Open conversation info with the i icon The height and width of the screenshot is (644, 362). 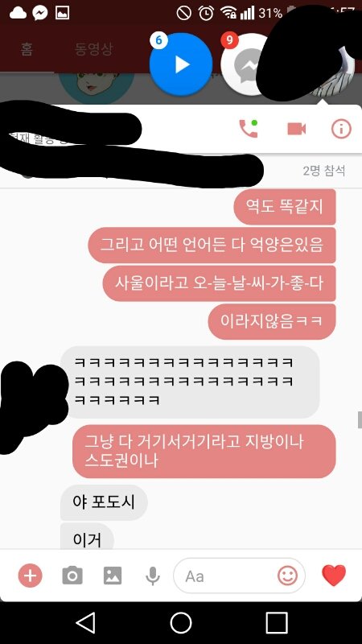point(341,129)
